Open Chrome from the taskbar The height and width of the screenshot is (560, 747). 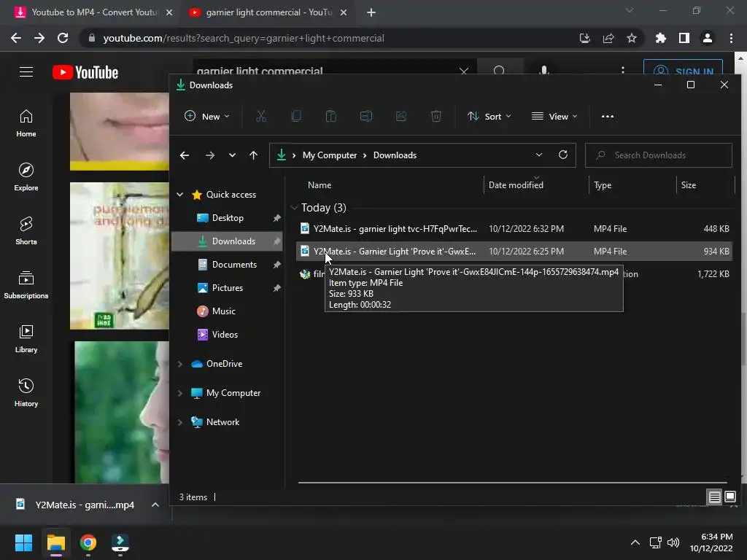(x=88, y=542)
